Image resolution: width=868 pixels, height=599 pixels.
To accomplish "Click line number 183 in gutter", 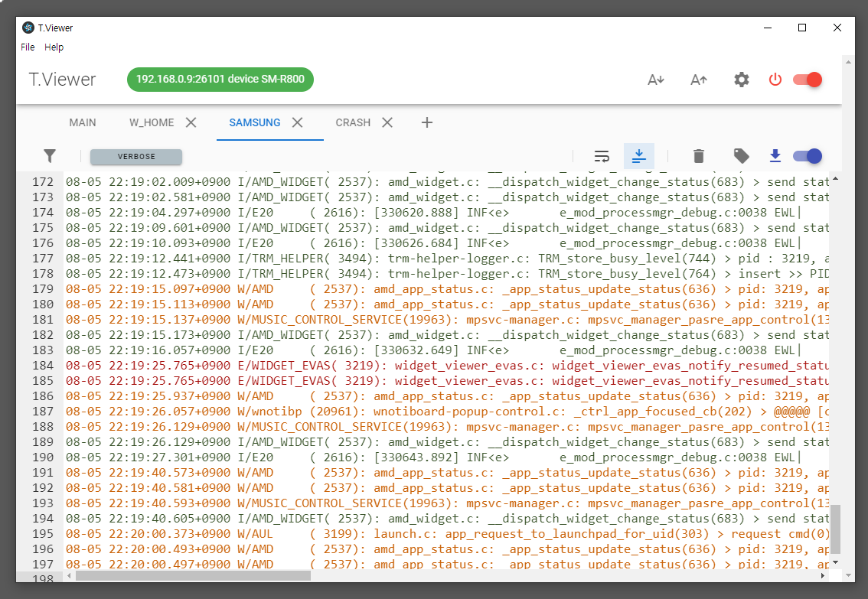I will click(x=43, y=350).
